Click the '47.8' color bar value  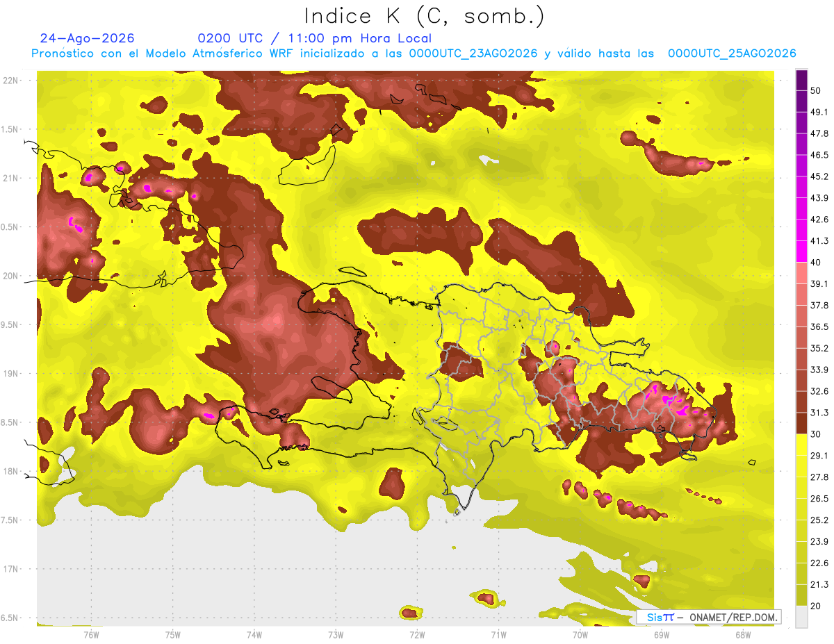coord(819,133)
